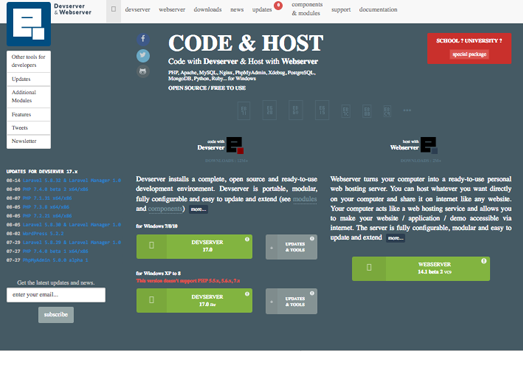The image size is (523, 375).
Task: Select 'Updates' in left sidebar menu
Action: [x=29, y=79]
